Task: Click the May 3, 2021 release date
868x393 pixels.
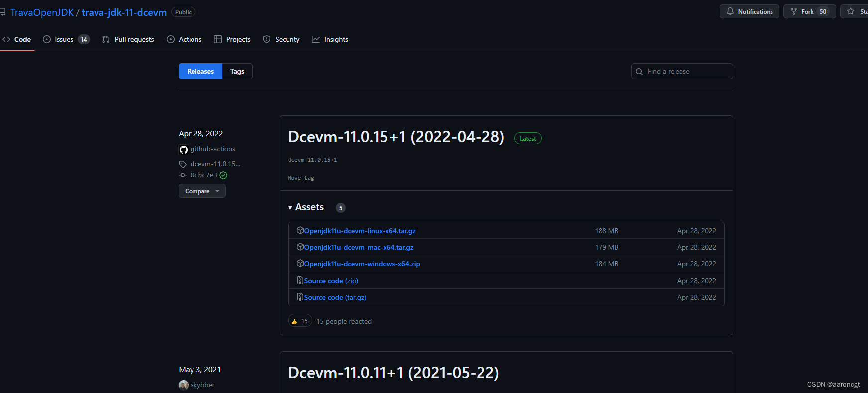Action: pyautogui.click(x=200, y=369)
